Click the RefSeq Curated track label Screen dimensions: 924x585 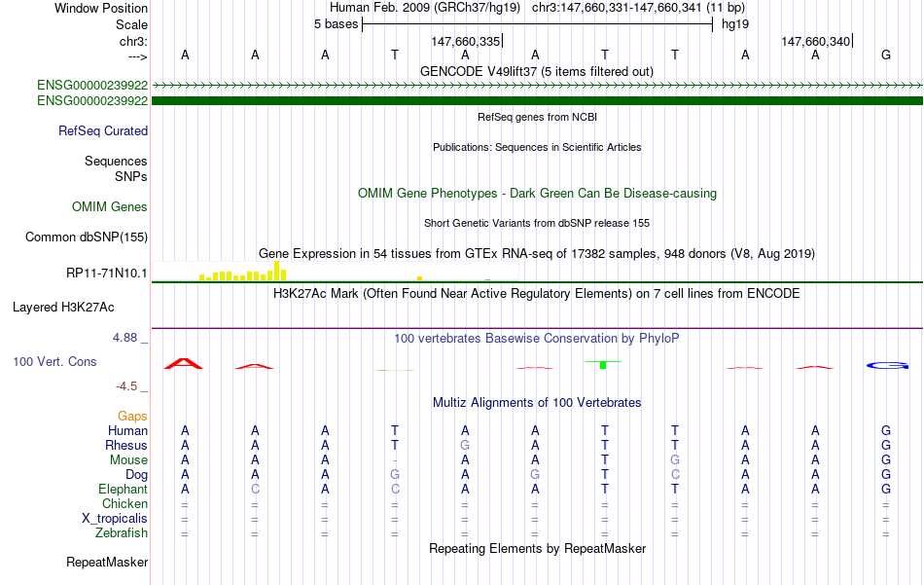[103, 130]
